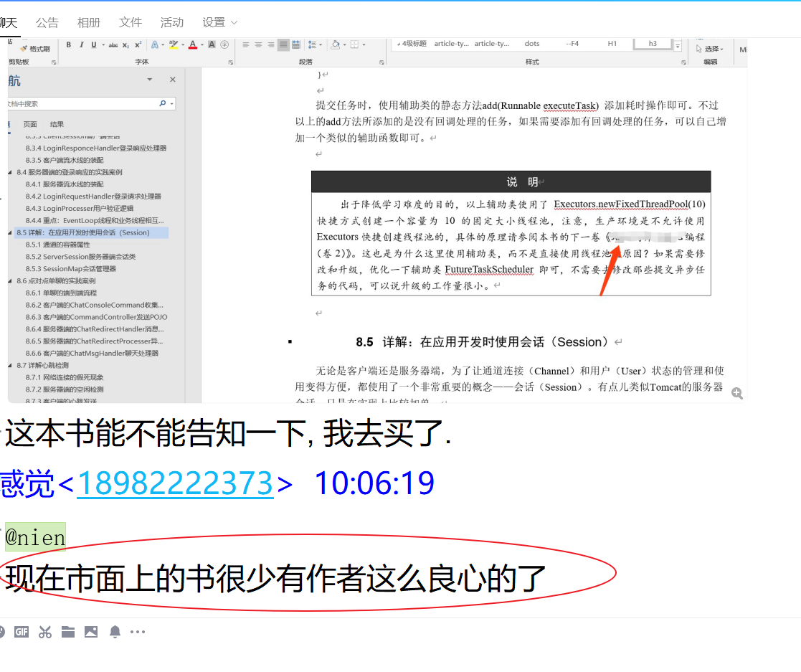Viewport: 801px width, 672px height.
Task: Open paragraph dialog launcher in 段落 group
Action: coord(381,62)
